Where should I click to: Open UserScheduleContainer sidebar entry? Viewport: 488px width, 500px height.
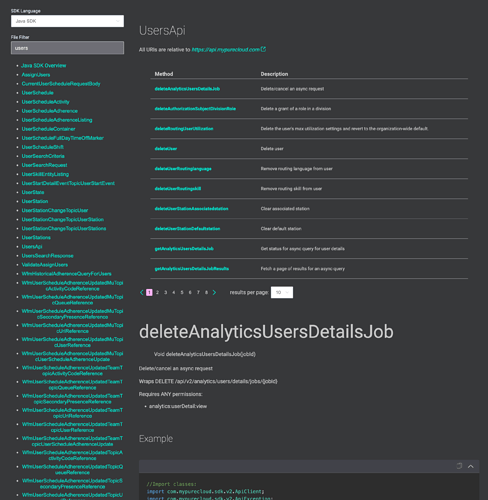pyautogui.click(x=48, y=129)
